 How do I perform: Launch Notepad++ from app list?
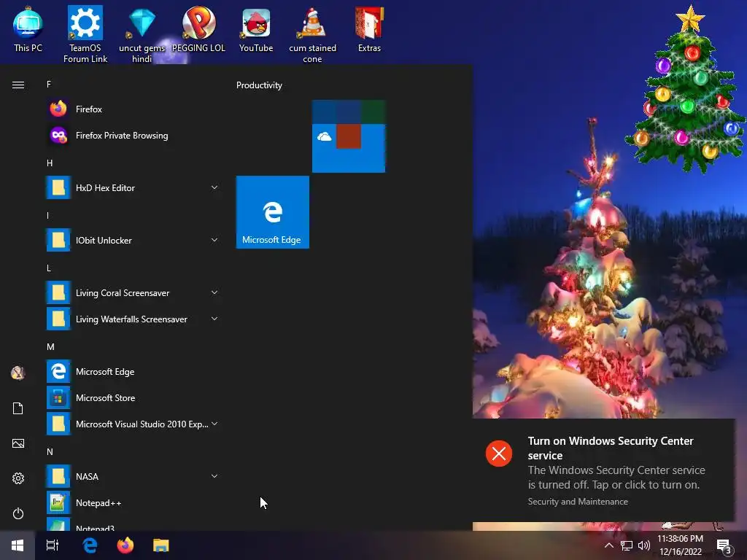[x=133, y=503]
